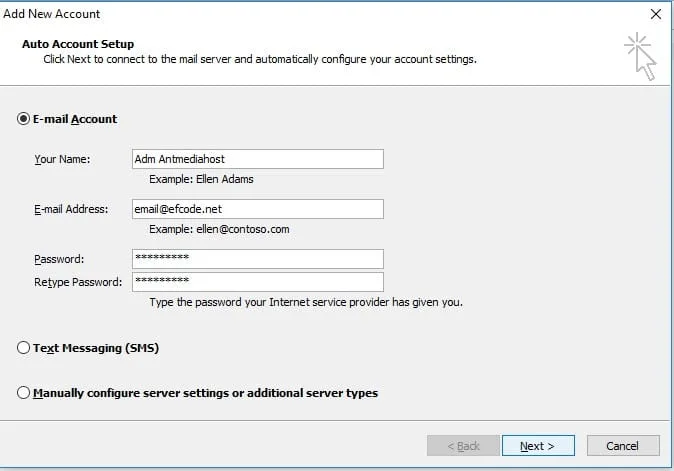The height and width of the screenshot is (471, 674).
Task: Click the Retype Password field
Action: 257,282
